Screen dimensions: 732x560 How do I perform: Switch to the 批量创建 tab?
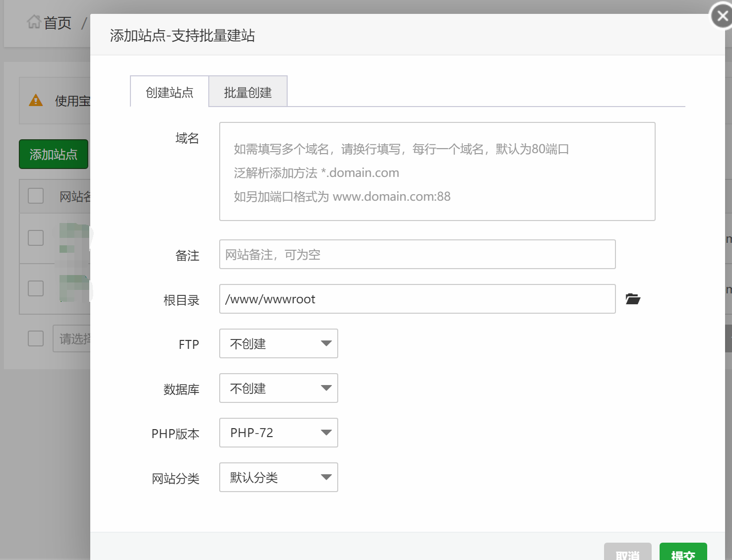tap(248, 92)
